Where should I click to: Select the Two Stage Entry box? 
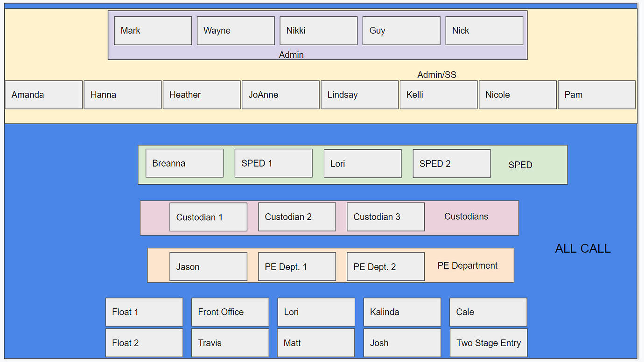pos(488,343)
